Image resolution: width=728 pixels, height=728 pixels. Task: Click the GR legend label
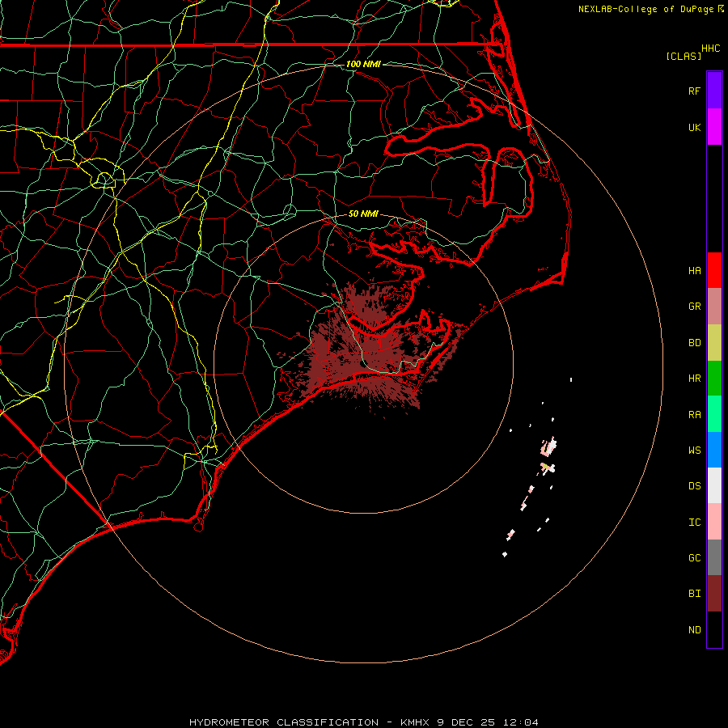coord(694,307)
